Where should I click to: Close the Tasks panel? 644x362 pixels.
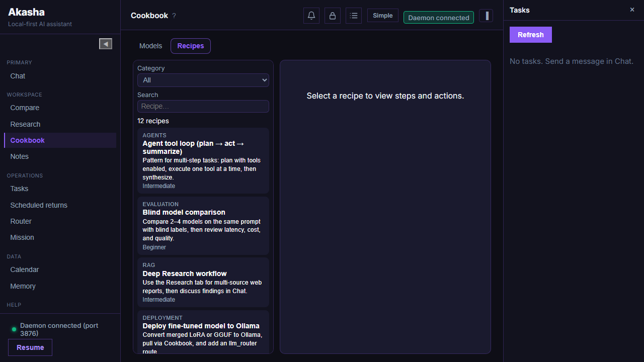click(632, 10)
